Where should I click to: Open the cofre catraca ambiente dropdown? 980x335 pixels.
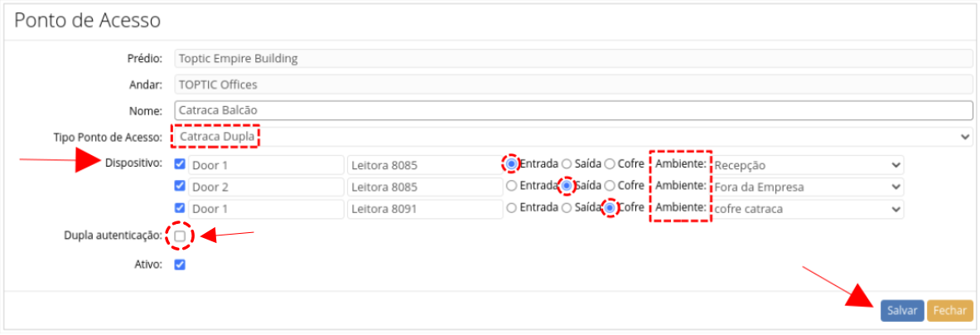807,208
